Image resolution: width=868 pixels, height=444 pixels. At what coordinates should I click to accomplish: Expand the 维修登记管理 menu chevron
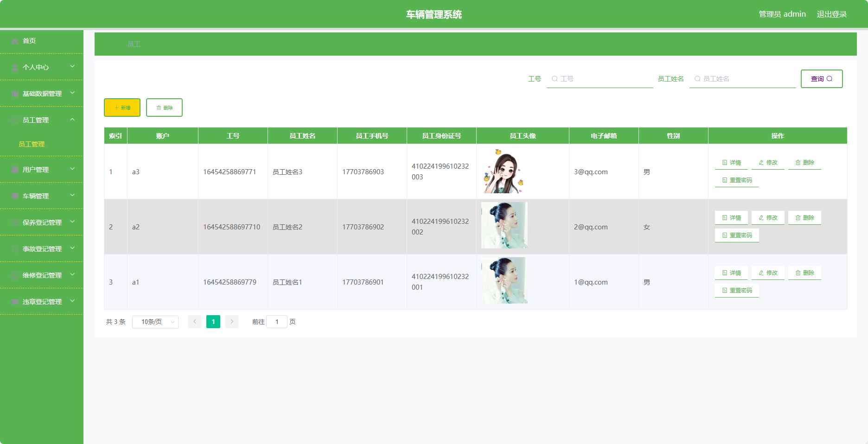72,275
